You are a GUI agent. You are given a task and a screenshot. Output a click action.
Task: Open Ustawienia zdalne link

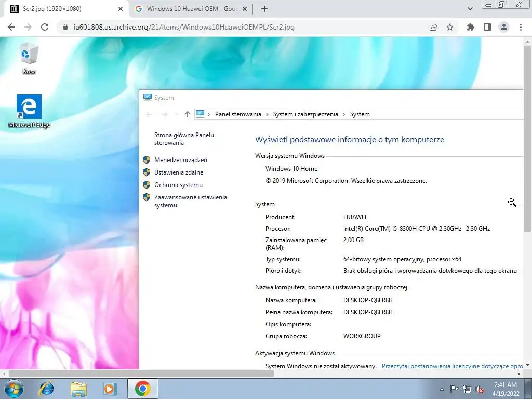[179, 172]
